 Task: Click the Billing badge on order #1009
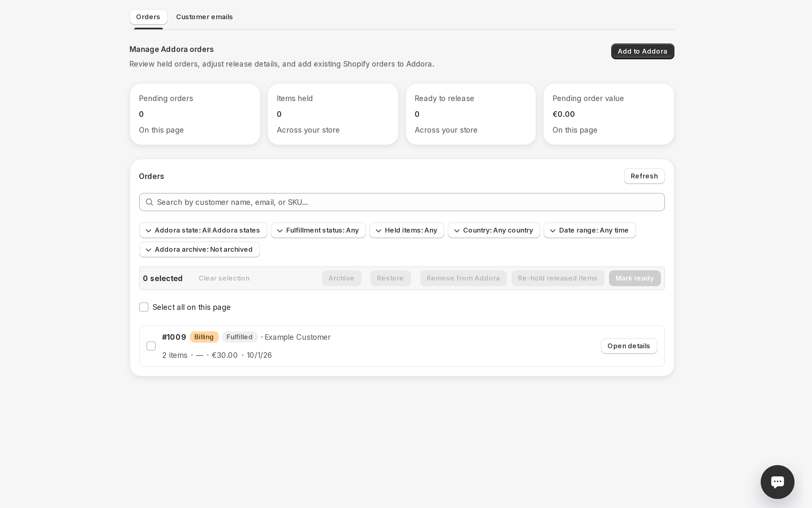coord(204,337)
